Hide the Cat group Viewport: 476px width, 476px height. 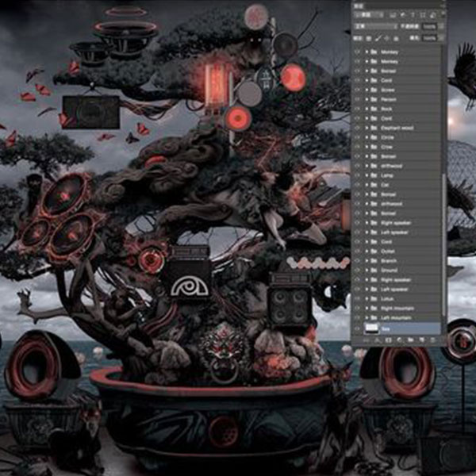(x=357, y=185)
